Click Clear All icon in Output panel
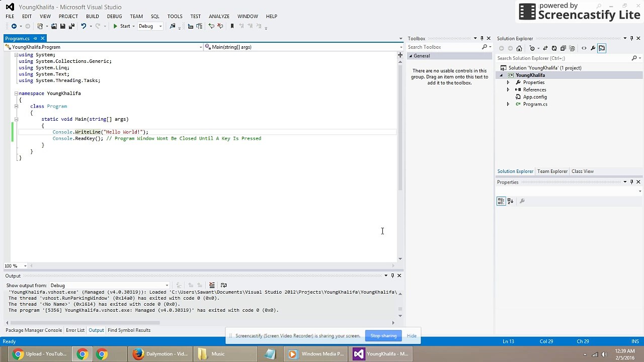Viewport: 644px width, 362px height. coord(212,286)
